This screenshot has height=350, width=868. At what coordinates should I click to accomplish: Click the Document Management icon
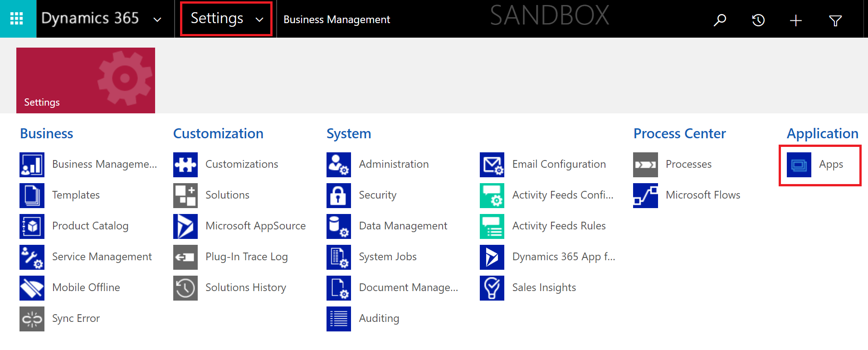(339, 288)
